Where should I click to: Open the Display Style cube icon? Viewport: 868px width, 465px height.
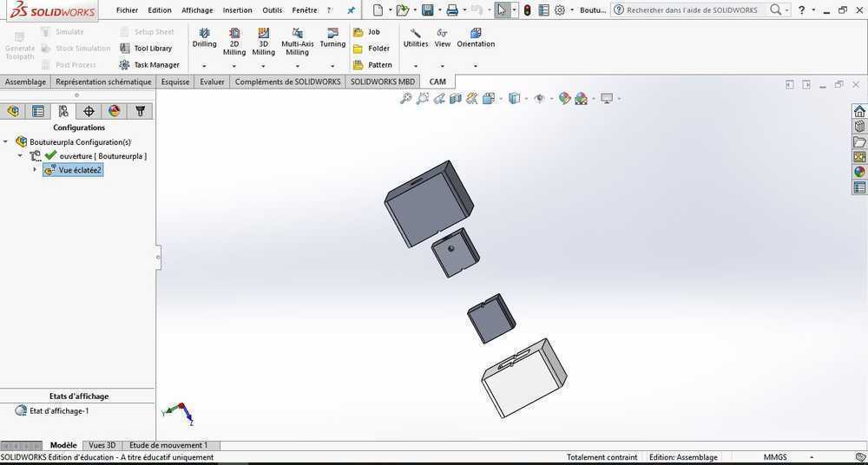(x=514, y=99)
